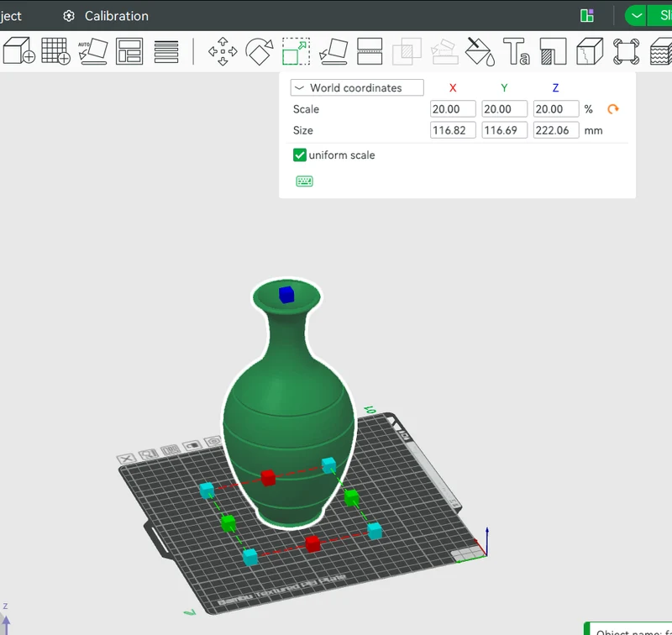The image size is (672, 635).
Task: Uncheck the uniform scale checkbox
Action: tap(300, 155)
